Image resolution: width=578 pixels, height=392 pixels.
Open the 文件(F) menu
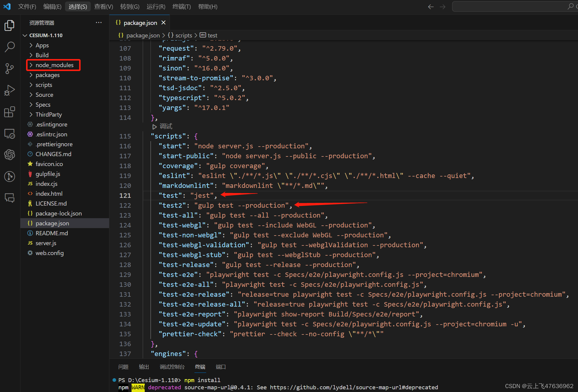pyautogui.click(x=27, y=7)
